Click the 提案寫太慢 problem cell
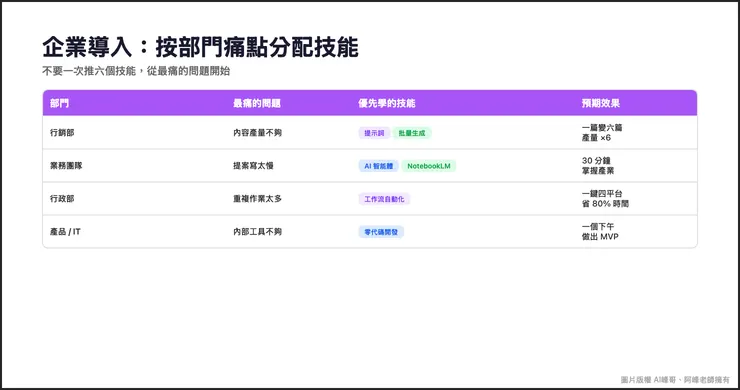The width and height of the screenshot is (740, 390). click(253, 166)
